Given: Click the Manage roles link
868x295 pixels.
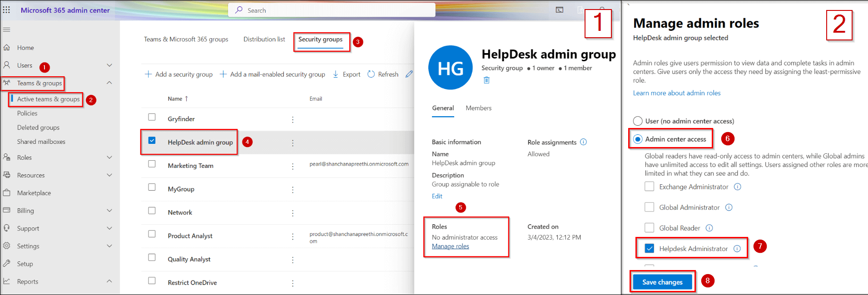Looking at the screenshot, I should [451, 246].
